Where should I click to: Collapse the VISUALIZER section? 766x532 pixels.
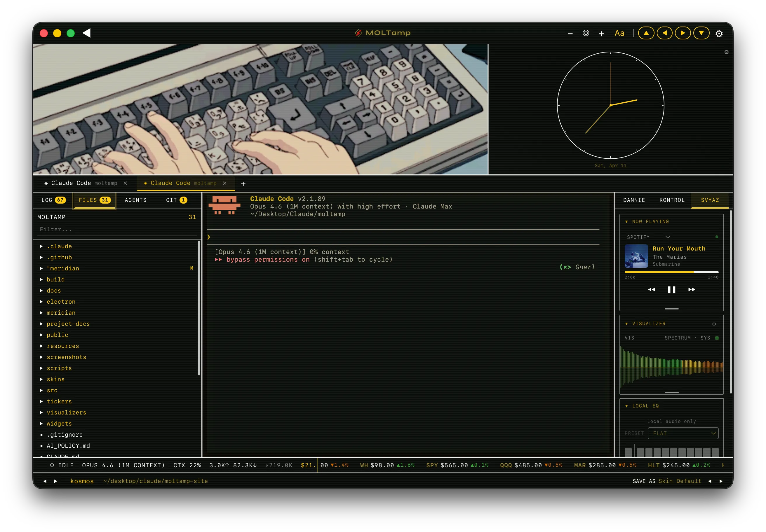pyautogui.click(x=626, y=324)
